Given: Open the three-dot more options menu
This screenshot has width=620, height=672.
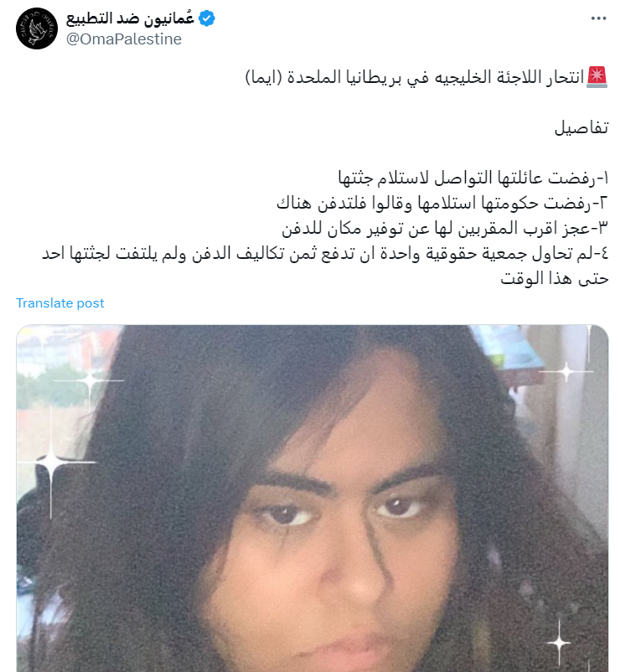Looking at the screenshot, I should pos(598,18).
